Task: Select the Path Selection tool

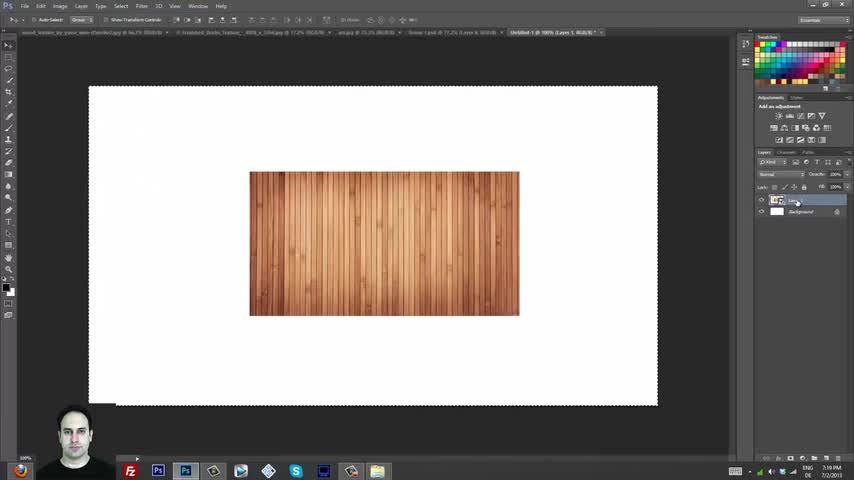Action: [x=8, y=234]
